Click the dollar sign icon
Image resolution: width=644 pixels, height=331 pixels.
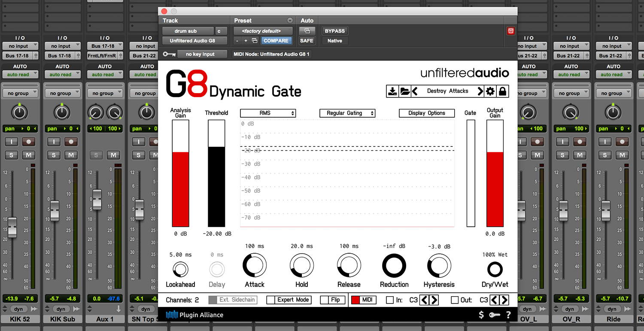tap(482, 315)
